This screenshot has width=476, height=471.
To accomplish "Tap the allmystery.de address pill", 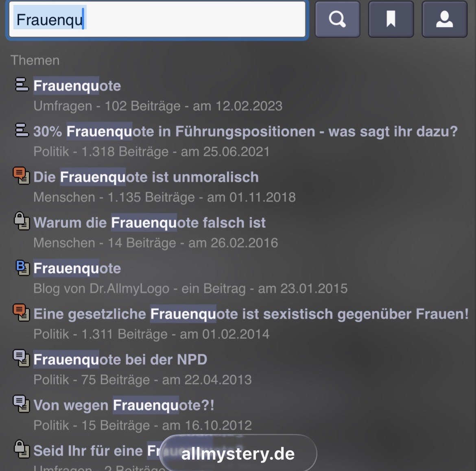I will 238,454.
